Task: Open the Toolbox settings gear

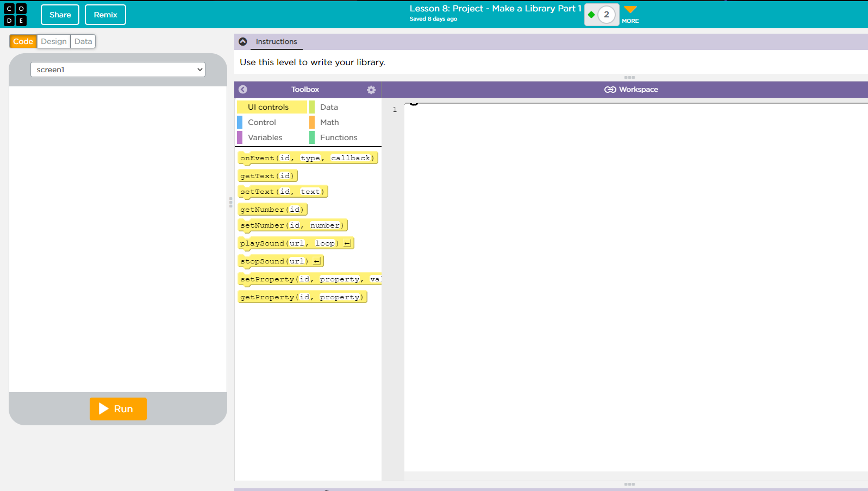Action: point(371,90)
